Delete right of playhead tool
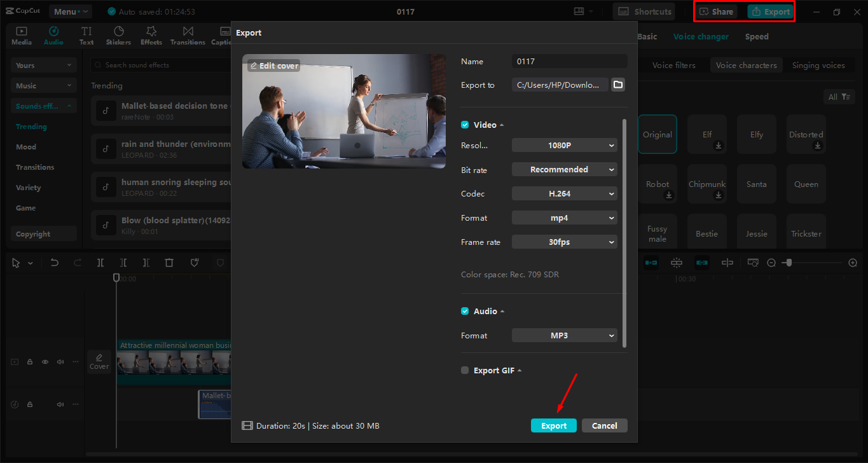The image size is (868, 463). click(x=146, y=263)
